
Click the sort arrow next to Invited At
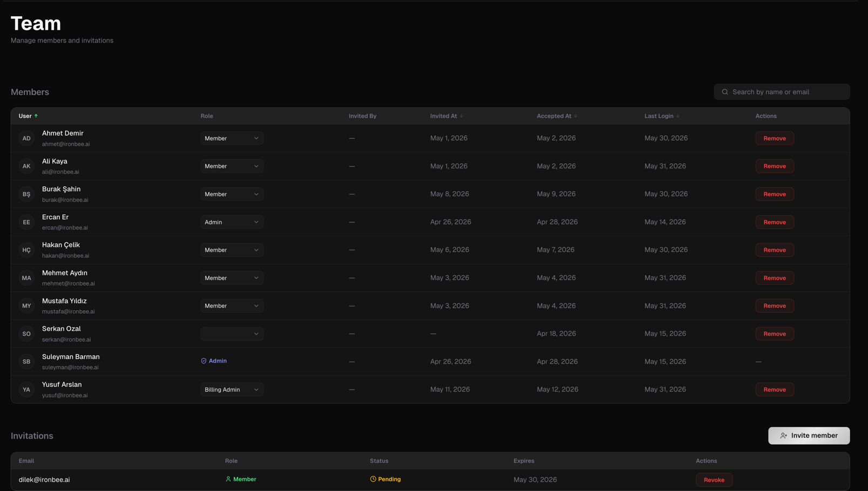(462, 116)
